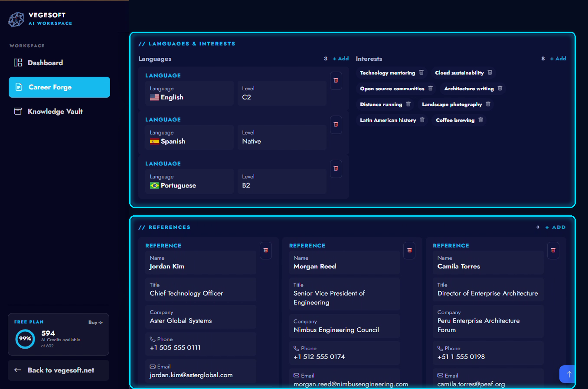Delete the Jordan Kim reference

click(266, 251)
